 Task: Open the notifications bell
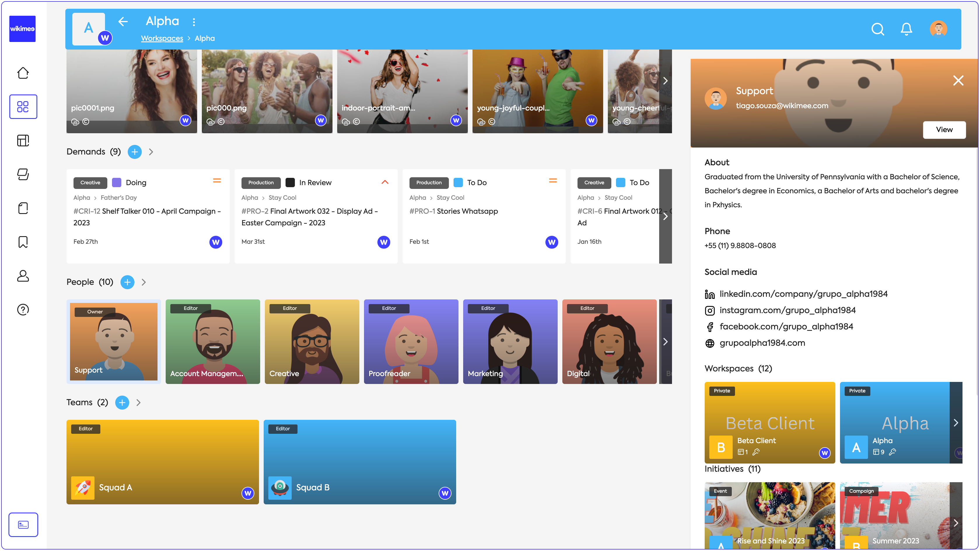pyautogui.click(x=906, y=29)
